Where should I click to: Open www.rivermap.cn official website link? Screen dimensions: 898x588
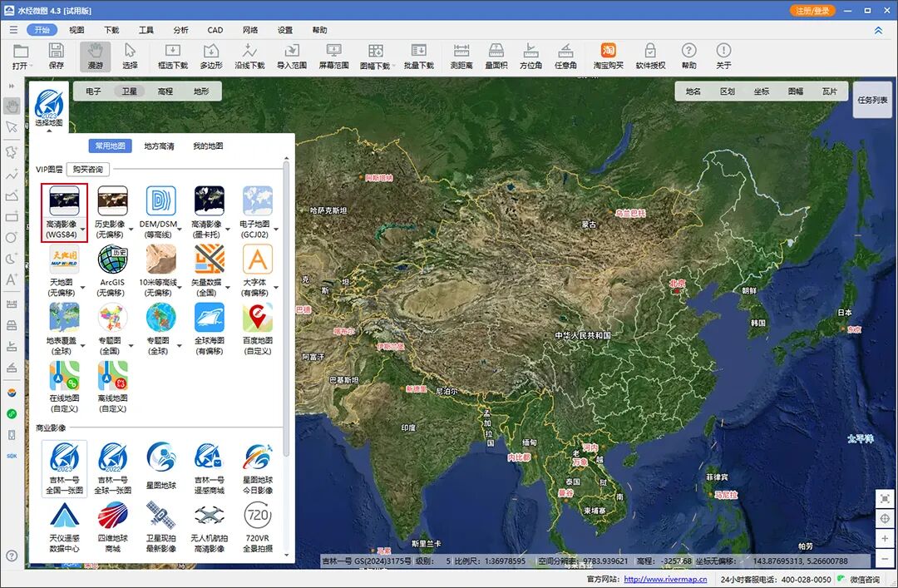[665, 580]
